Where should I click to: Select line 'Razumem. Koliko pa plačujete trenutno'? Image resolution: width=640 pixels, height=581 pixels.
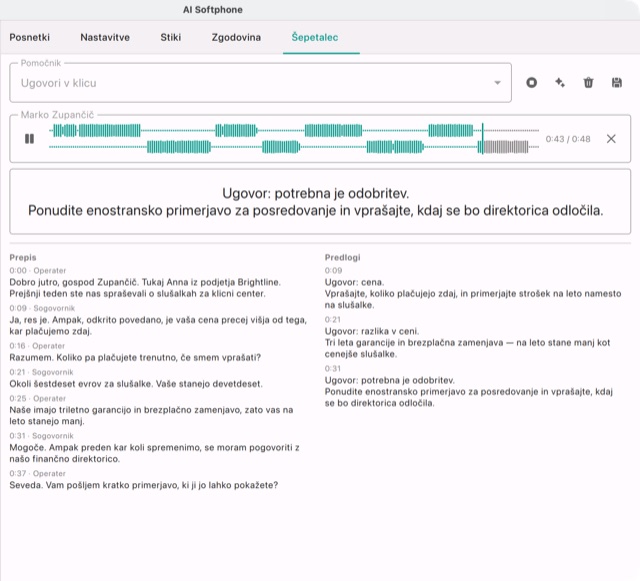tap(135, 357)
